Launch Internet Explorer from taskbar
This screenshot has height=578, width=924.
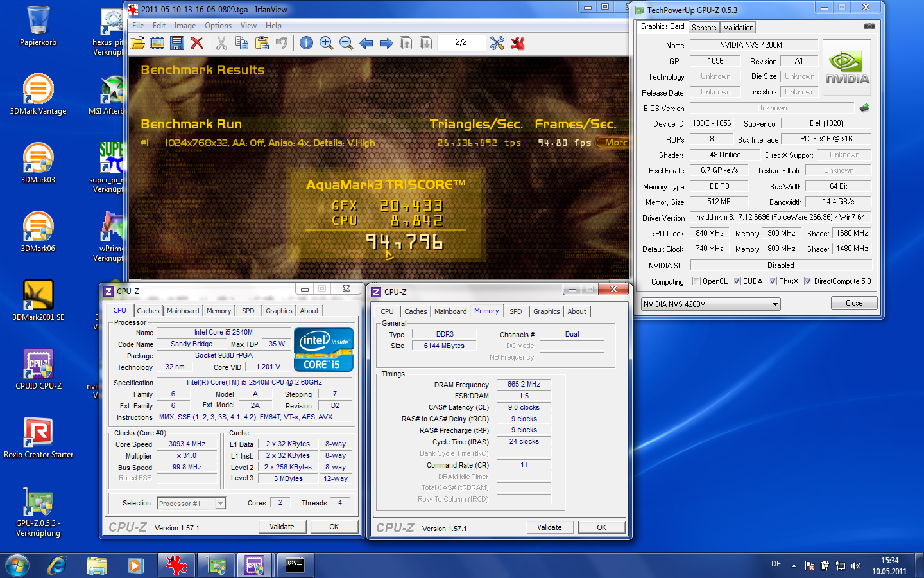(x=57, y=565)
